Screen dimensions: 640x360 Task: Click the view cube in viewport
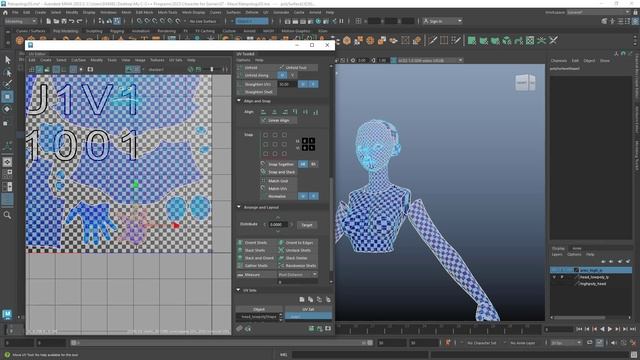point(525,83)
